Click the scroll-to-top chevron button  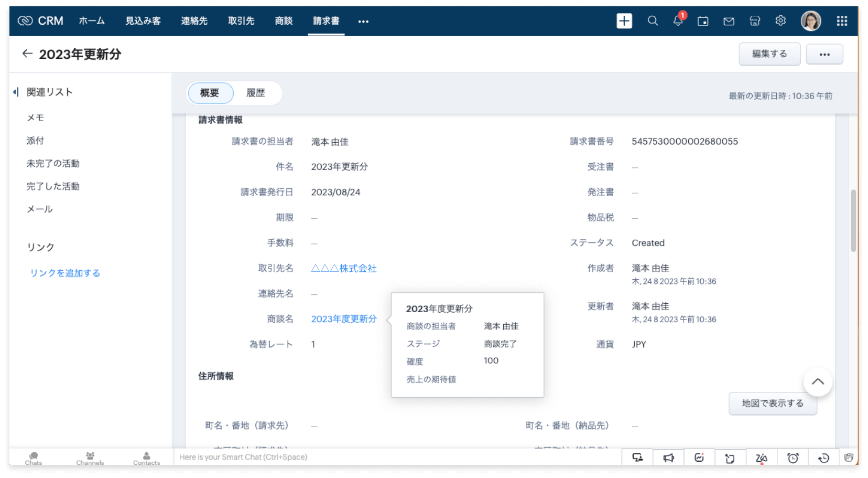[x=818, y=382]
